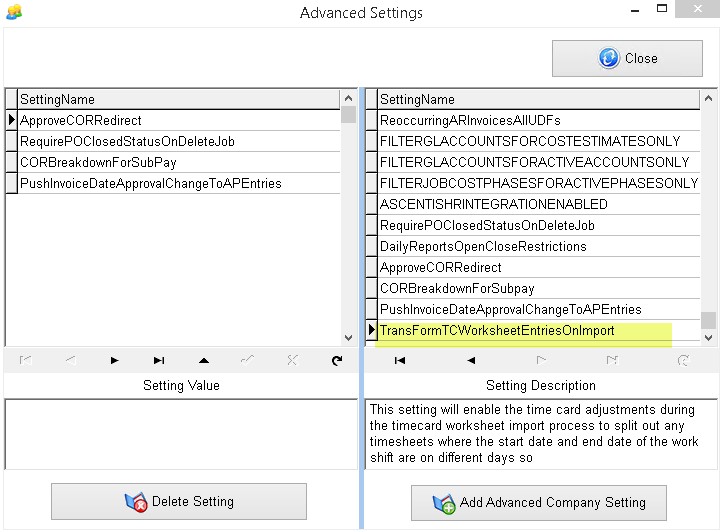723x532 pixels.
Task: Minimize the Advanced Settings window
Action: 635,10
